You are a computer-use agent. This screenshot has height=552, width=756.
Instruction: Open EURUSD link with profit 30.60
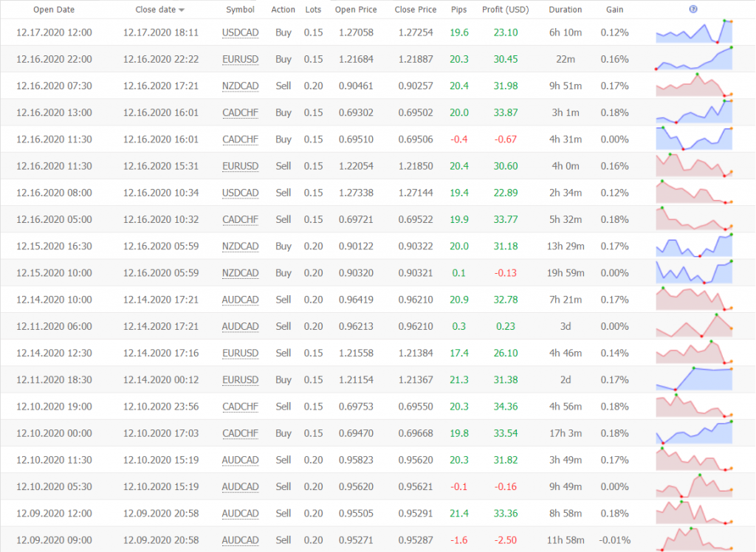pyautogui.click(x=240, y=166)
